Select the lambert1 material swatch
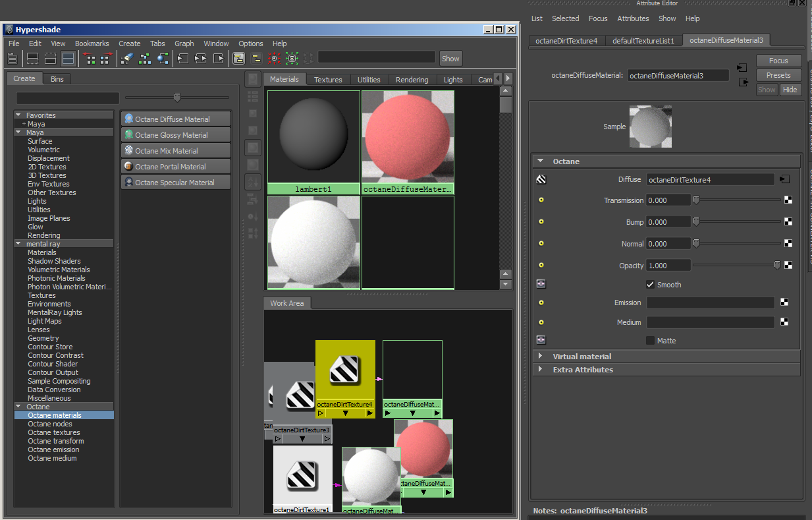The image size is (812, 520). click(313, 142)
